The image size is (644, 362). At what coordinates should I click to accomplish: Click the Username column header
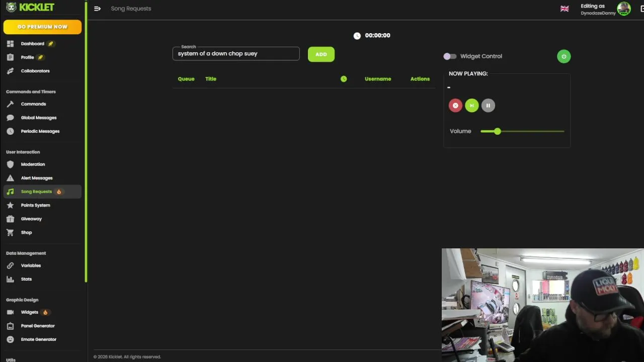click(378, 79)
